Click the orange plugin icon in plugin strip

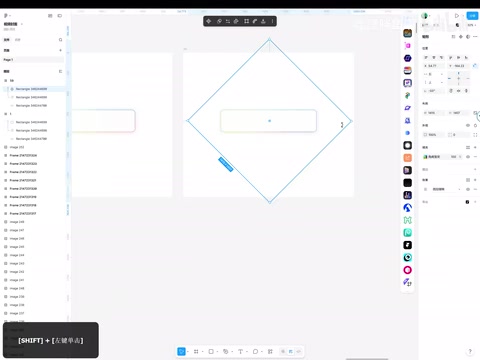(x=407, y=158)
